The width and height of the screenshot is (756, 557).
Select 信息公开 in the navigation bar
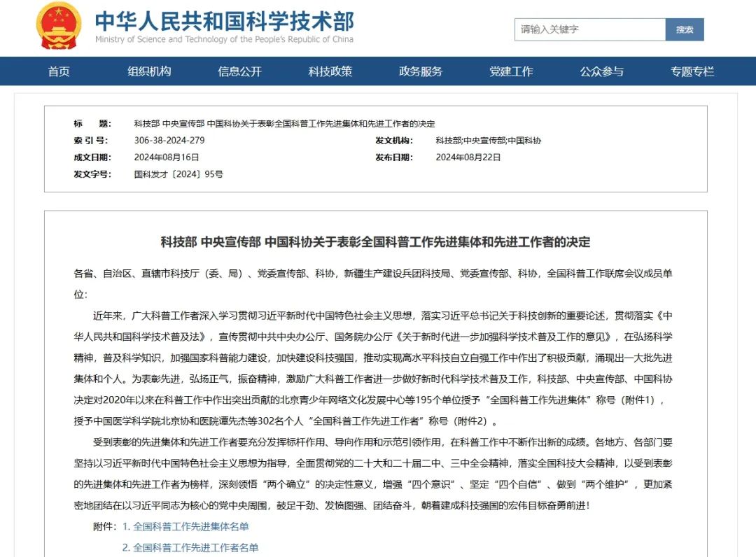pyautogui.click(x=239, y=71)
